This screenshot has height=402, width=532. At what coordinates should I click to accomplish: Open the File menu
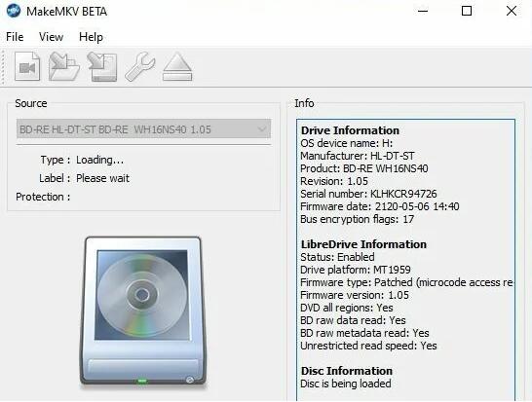(15, 37)
